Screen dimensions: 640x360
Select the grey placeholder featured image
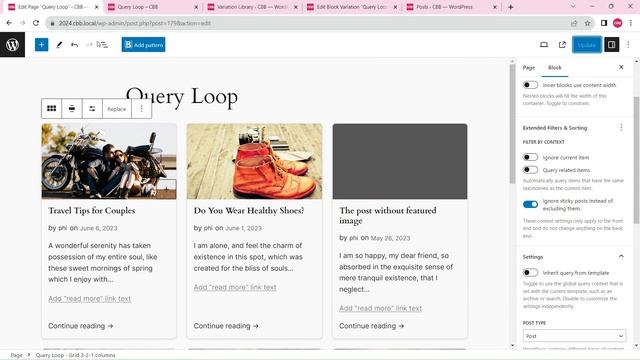coord(400,162)
